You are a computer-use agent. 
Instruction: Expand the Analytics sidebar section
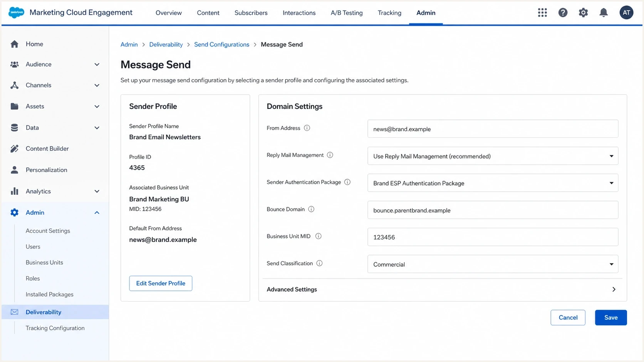coord(97,191)
